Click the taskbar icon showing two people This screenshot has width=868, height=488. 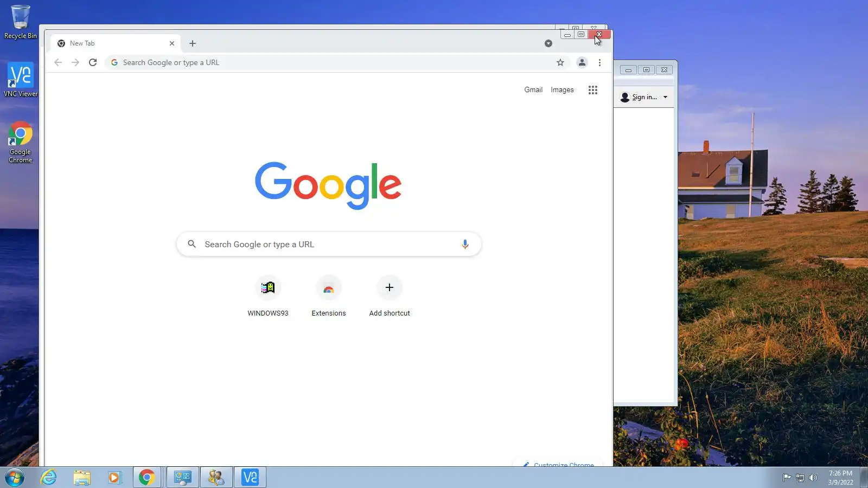[216, 478]
